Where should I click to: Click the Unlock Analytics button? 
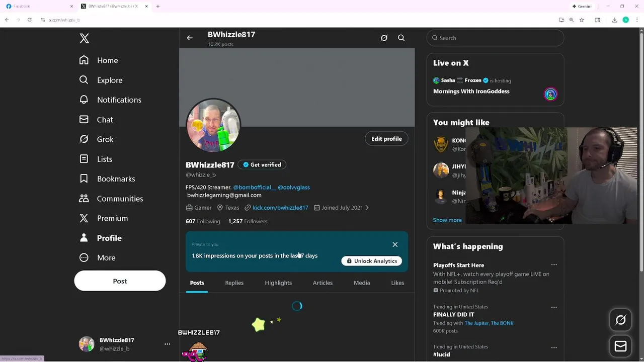tap(371, 261)
